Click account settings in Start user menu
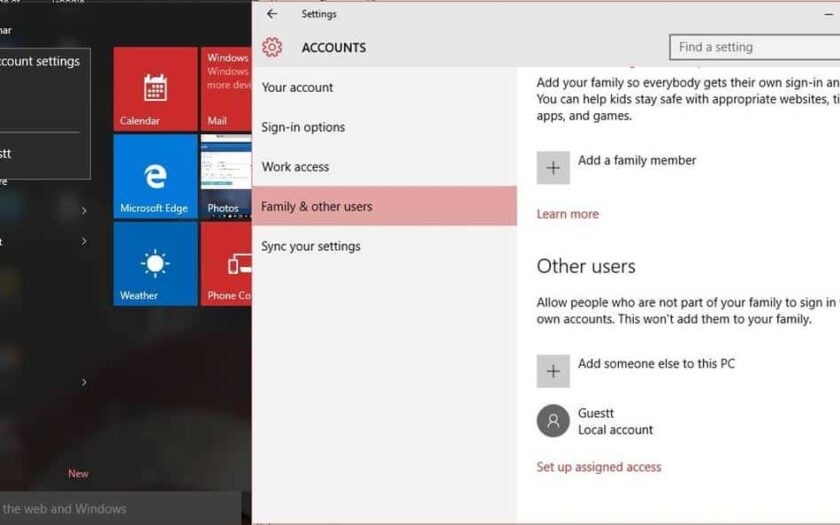Image resolution: width=840 pixels, height=525 pixels. (x=40, y=62)
